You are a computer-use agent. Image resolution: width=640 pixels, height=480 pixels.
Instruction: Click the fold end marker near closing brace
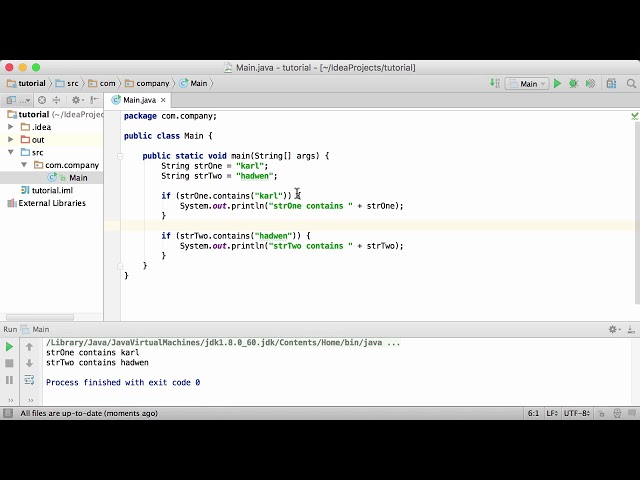[x=120, y=266]
